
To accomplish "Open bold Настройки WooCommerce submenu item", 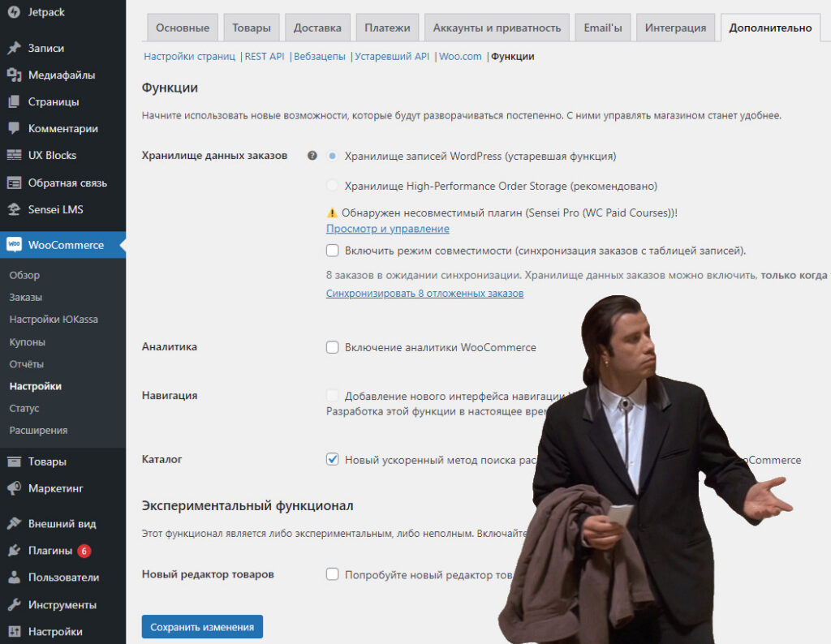I will 36,386.
